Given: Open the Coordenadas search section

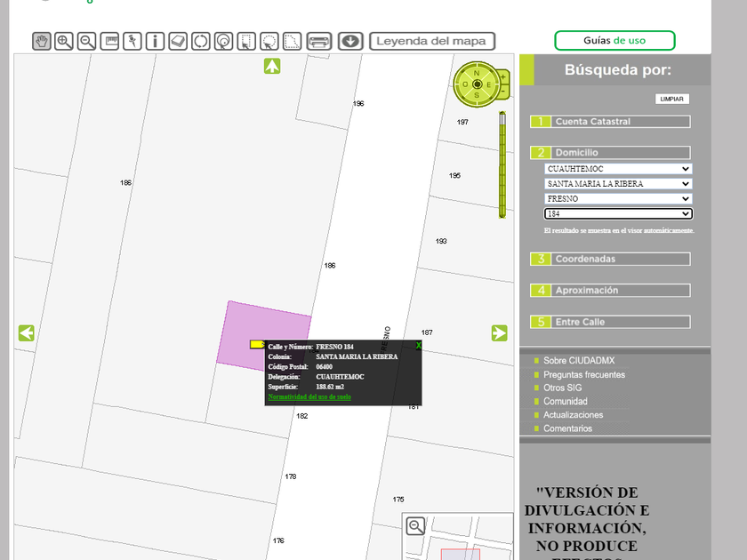Looking at the screenshot, I should [x=620, y=260].
